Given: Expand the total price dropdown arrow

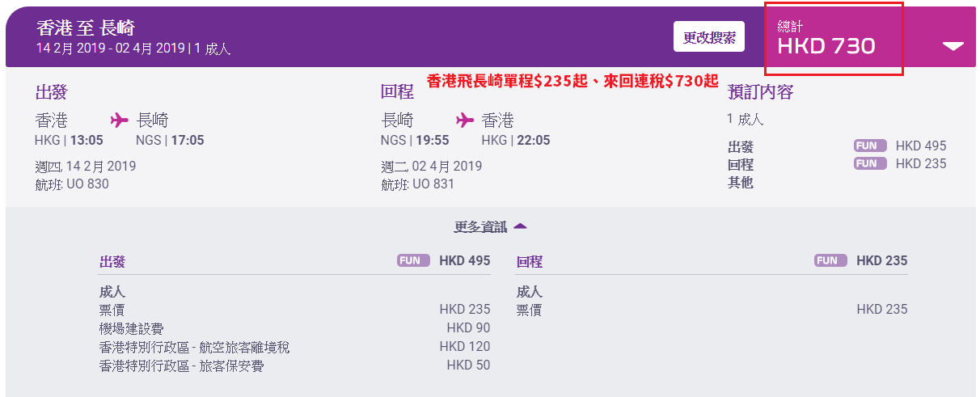Looking at the screenshot, I should click(953, 46).
